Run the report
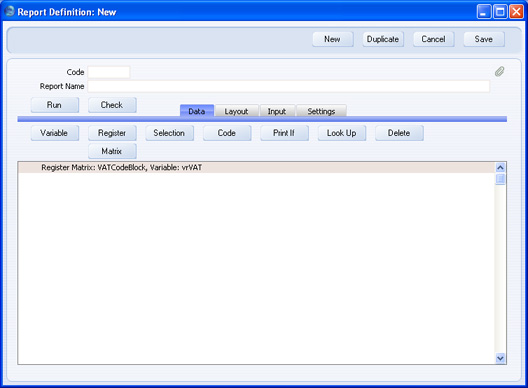 click(x=55, y=105)
